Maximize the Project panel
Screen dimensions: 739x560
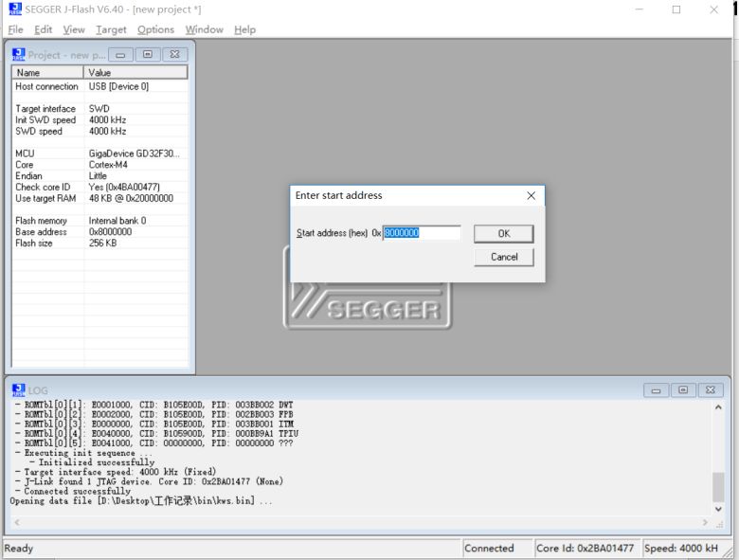[x=148, y=55]
